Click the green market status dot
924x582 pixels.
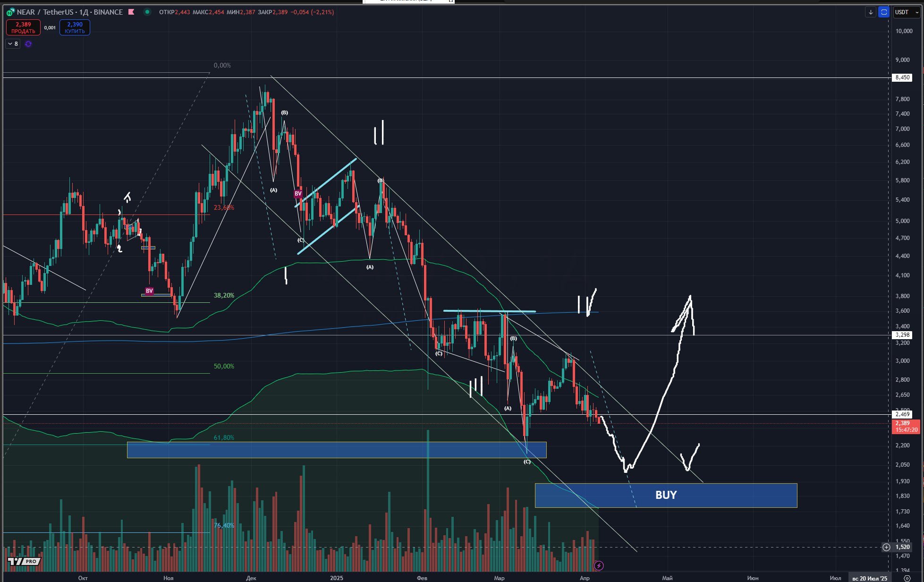(x=147, y=12)
